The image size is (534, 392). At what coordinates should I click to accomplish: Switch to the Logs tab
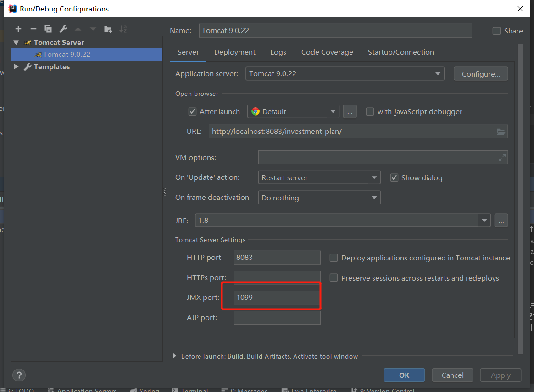tap(278, 52)
